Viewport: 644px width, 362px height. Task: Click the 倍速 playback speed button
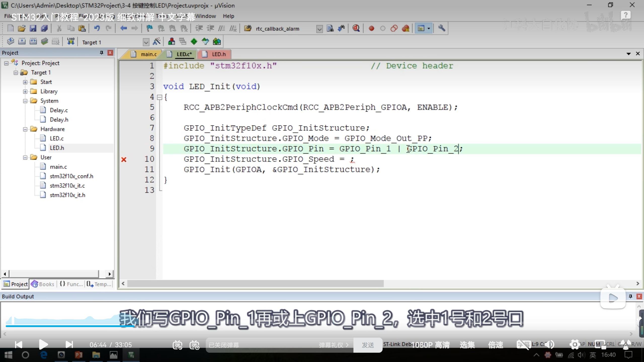point(495,345)
